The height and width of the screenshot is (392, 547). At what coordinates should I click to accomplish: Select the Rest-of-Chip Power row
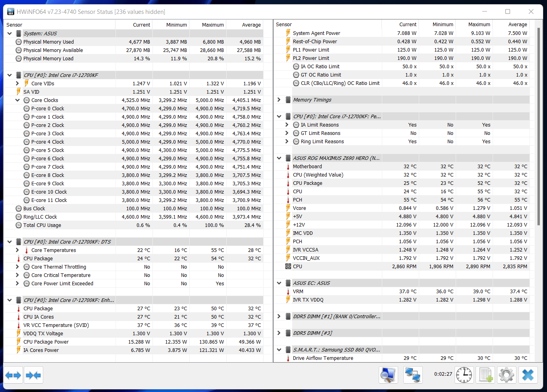(402, 42)
